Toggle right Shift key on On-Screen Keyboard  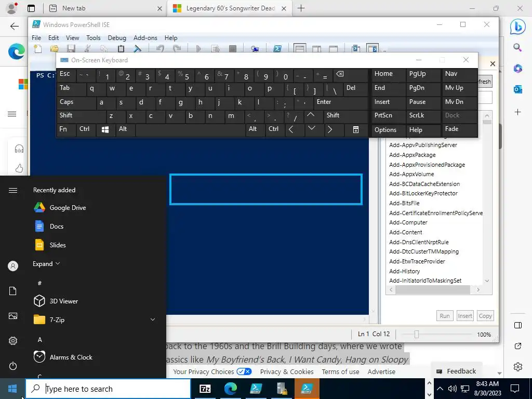pyautogui.click(x=345, y=116)
